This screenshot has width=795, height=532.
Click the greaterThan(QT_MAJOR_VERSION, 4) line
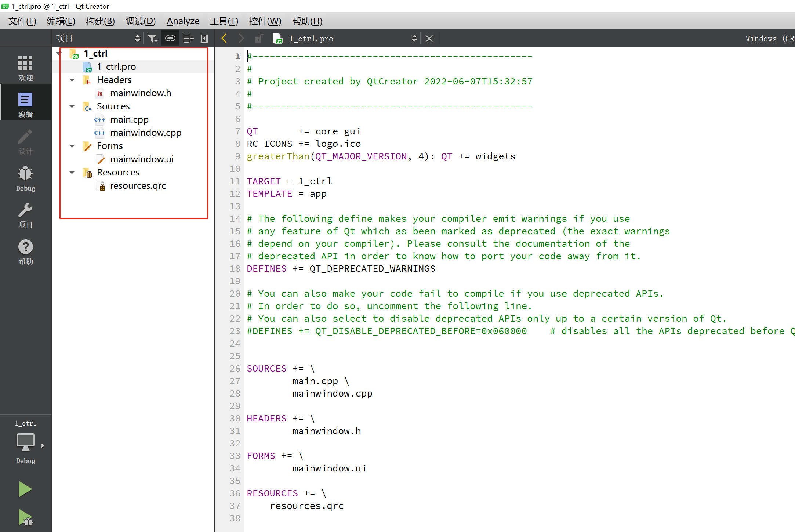pyautogui.click(x=381, y=156)
